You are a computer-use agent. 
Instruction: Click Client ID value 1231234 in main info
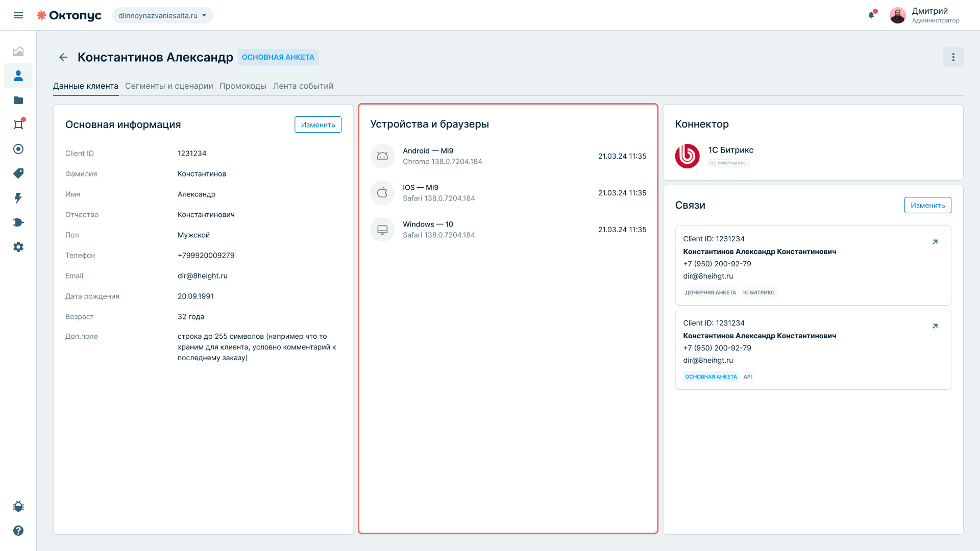[192, 154]
